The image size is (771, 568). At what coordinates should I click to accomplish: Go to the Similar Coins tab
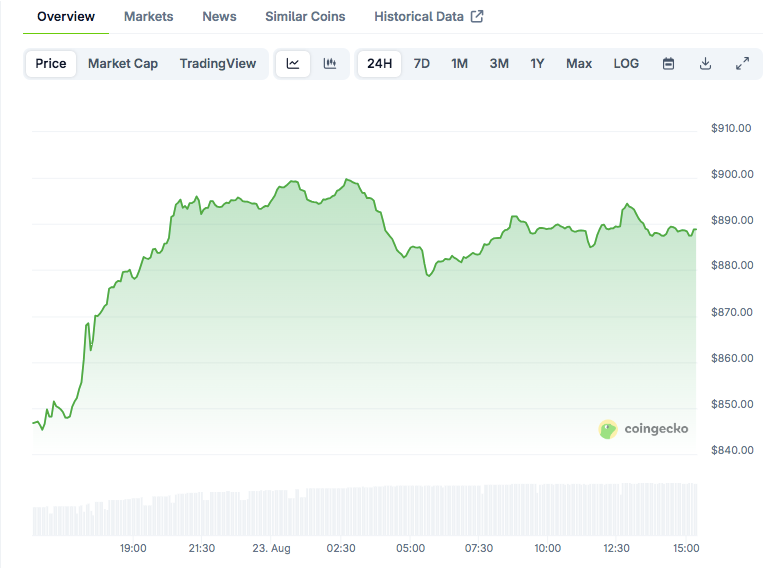tap(305, 16)
